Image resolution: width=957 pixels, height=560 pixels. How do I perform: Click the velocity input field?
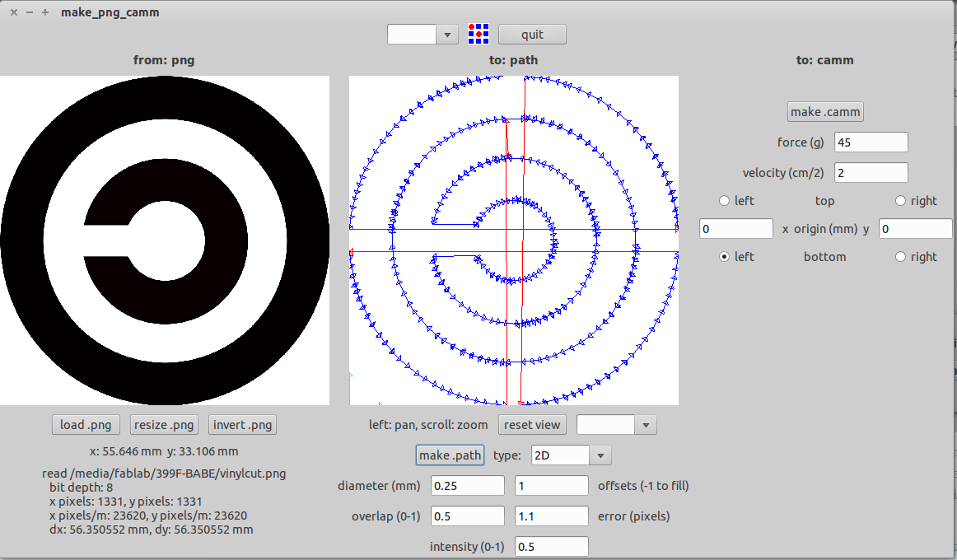click(871, 173)
